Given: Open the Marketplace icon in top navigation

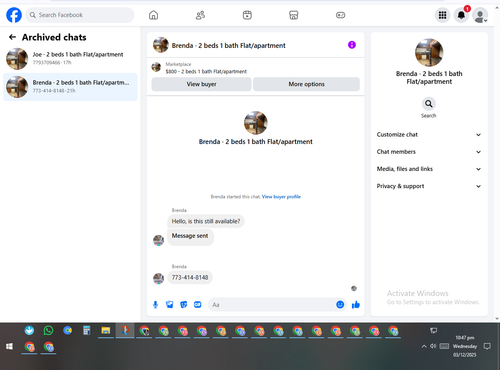Looking at the screenshot, I should [294, 15].
